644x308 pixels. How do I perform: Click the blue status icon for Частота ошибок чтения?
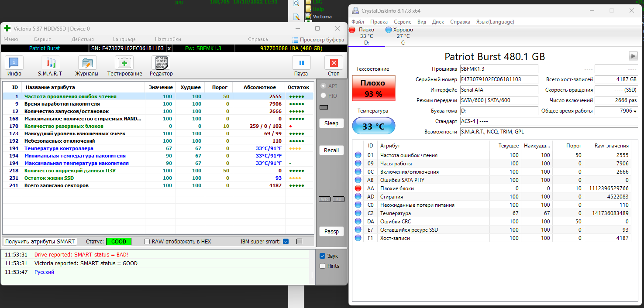(358, 155)
